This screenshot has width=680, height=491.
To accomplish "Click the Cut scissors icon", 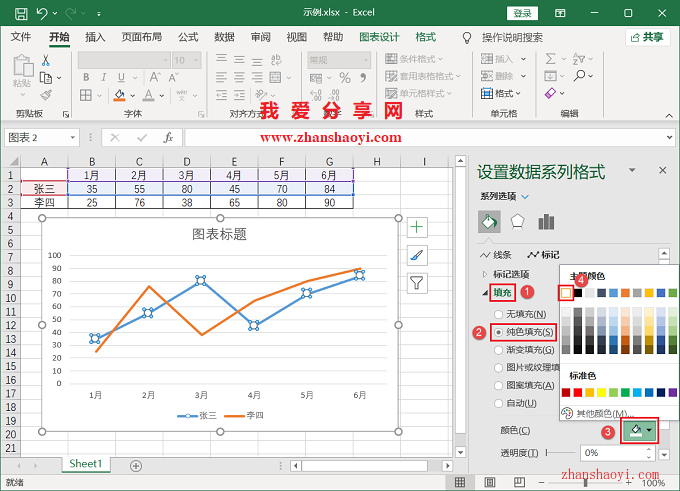I will [46, 60].
